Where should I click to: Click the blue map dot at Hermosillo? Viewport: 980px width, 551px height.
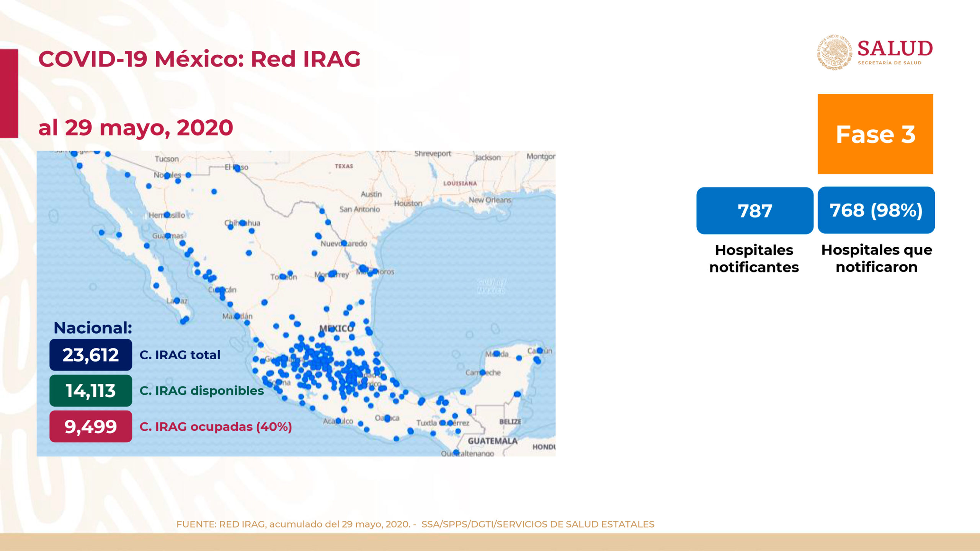click(167, 215)
